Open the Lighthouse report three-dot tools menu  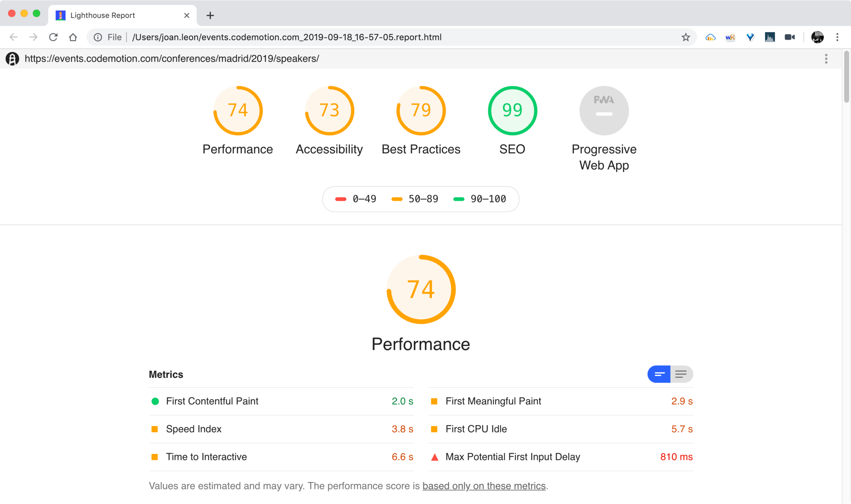pyautogui.click(x=826, y=59)
